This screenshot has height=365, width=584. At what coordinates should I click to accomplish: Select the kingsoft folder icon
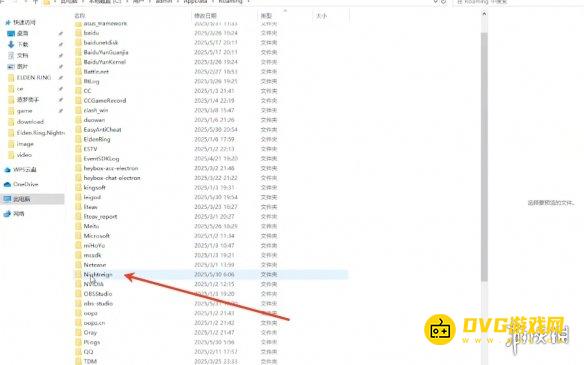click(78, 188)
